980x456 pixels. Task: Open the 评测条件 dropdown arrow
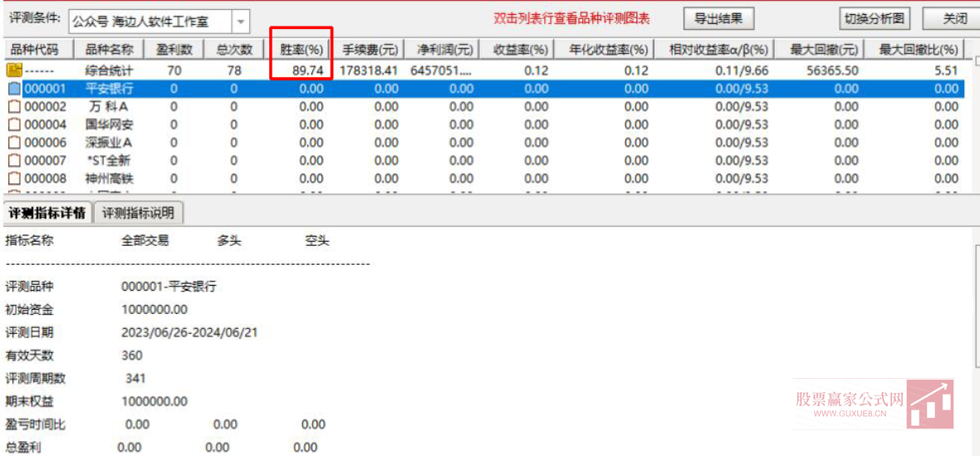pyautogui.click(x=241, y=22)
